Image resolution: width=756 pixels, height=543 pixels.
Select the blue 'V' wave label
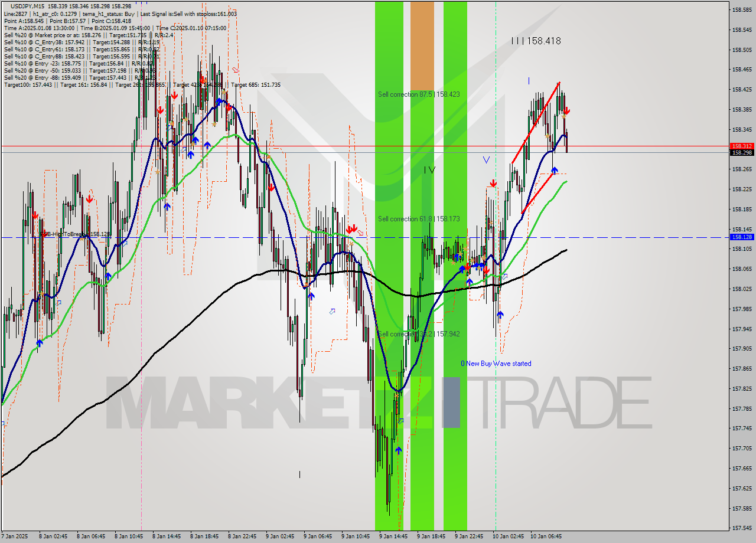486,160
